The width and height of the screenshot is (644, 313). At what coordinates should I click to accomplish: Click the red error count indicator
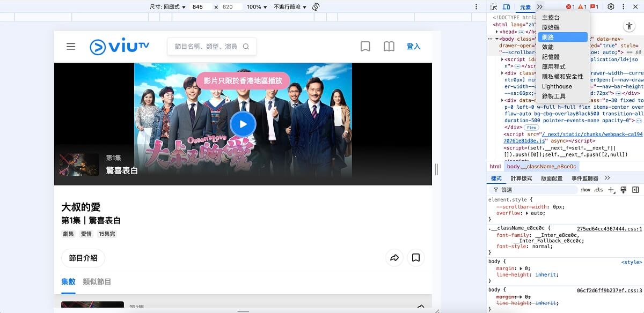click(x=570, y=7)
